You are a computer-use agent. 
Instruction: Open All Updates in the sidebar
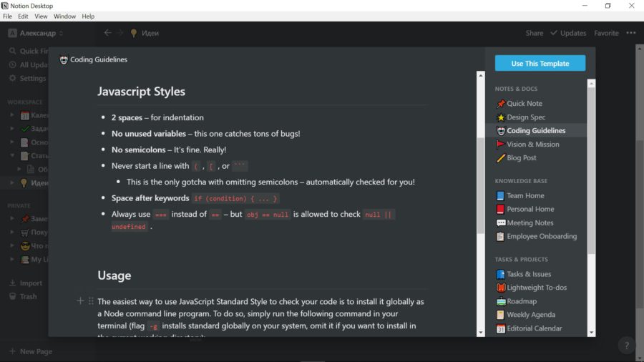(x=28, y=64)
